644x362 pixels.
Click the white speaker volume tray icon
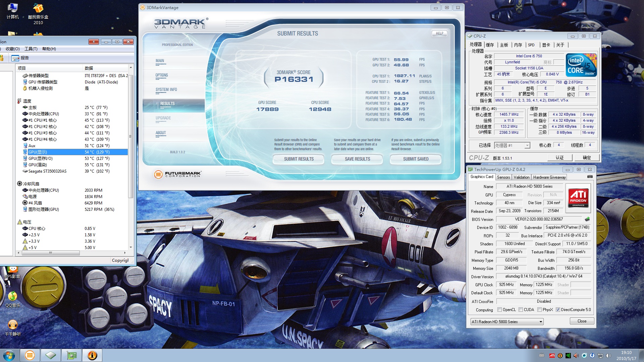point(608,356)
